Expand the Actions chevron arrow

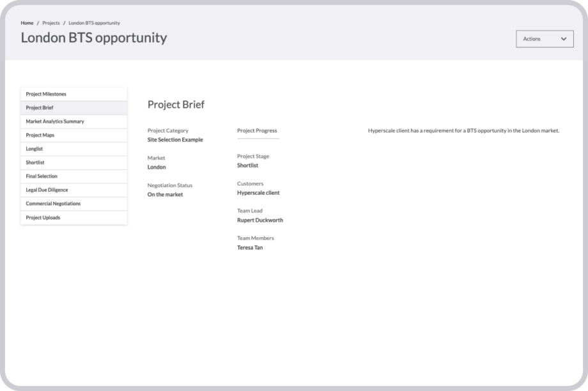(564, 39)
